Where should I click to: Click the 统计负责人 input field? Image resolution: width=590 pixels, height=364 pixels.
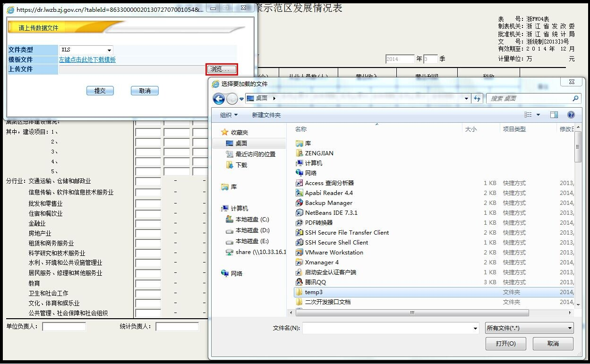click(x=177, y=327)
